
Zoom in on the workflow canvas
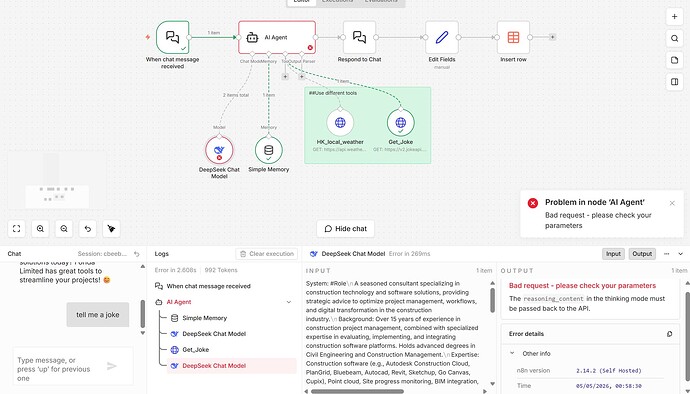pos(40,228)
